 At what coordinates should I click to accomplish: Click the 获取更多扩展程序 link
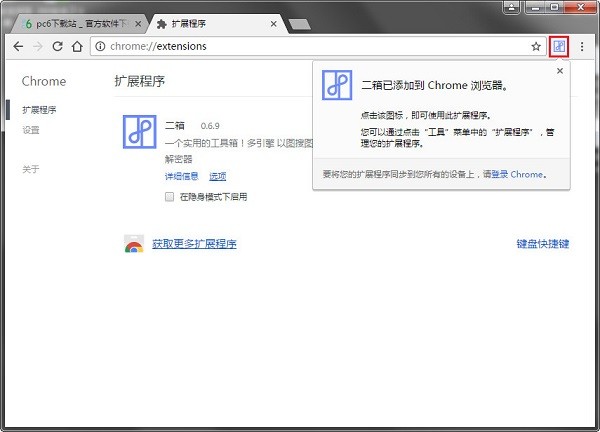click(194, 244)
